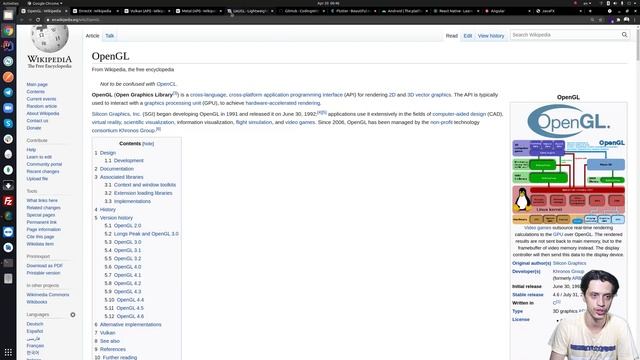Open TeamViewer from the dock

tap(8, 232)
